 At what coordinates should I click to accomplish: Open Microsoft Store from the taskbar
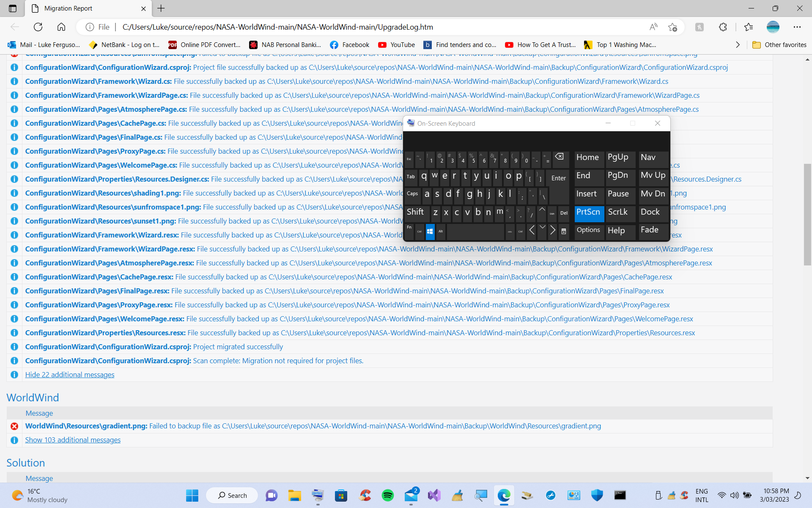341,495
